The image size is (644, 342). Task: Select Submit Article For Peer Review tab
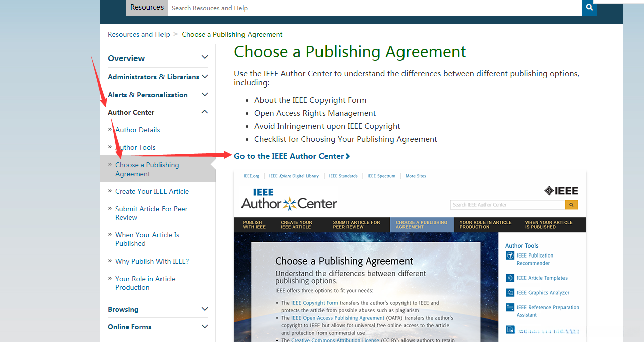pyautogui.click(x=356, y=225)
